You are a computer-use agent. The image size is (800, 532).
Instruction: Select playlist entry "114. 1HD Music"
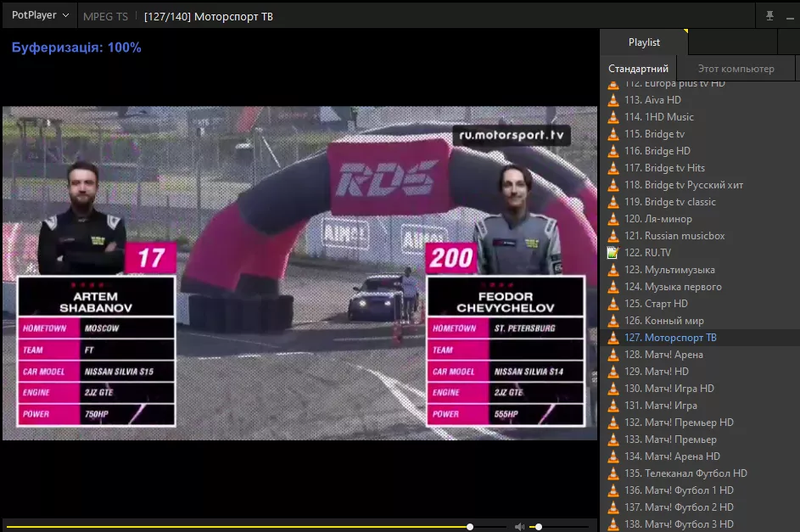[x=659, y=117]
